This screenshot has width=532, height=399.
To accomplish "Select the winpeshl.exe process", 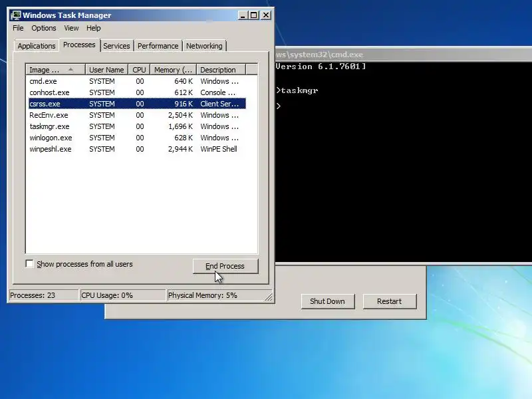I will [137, 149].
